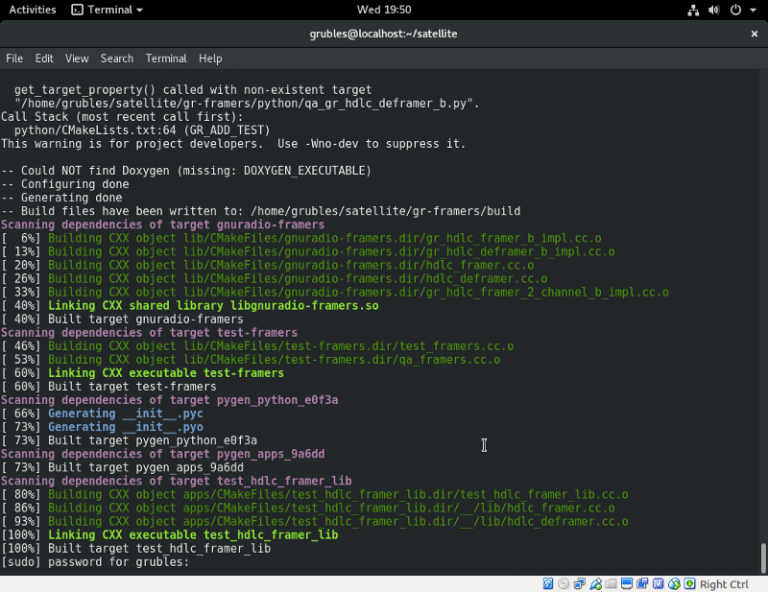The height and width of the screenshot is (592, 768).
Task: Click the volume speaker icon in top bar
Action: [x=714, y=10]
